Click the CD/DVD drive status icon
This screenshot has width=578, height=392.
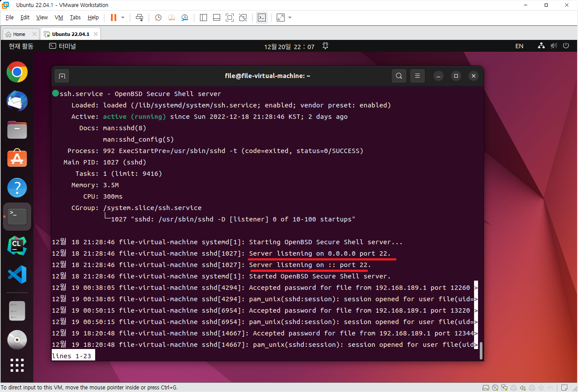(x=495, y=388)
